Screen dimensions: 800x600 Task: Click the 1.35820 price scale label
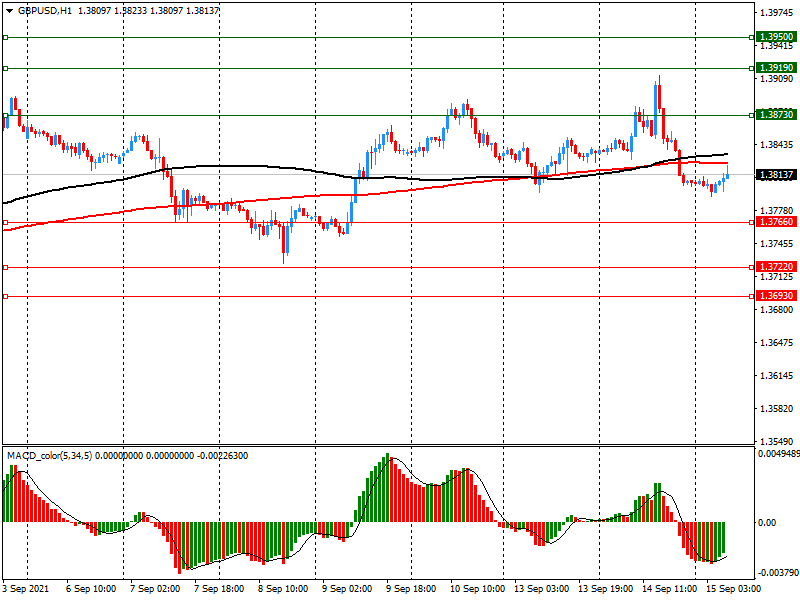tap(777, 409)
